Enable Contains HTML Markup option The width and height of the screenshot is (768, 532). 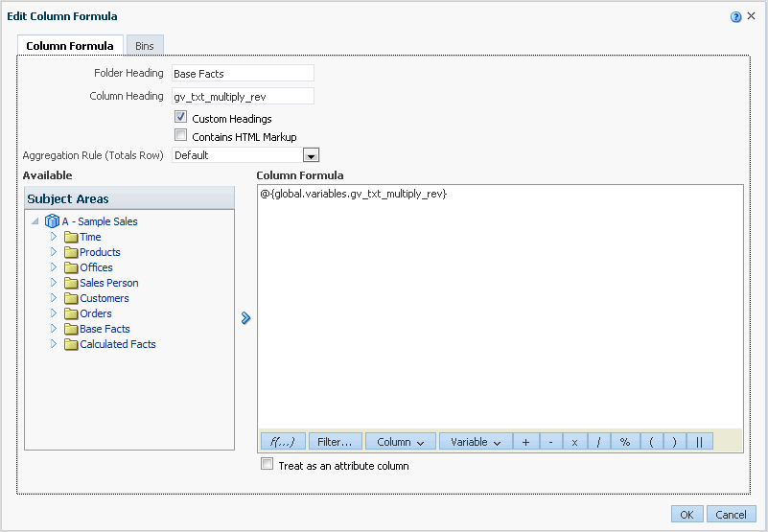tap(180, 136)
